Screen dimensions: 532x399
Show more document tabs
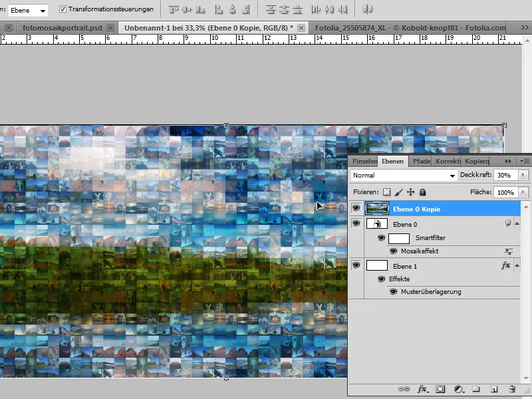tap(525, 28)
